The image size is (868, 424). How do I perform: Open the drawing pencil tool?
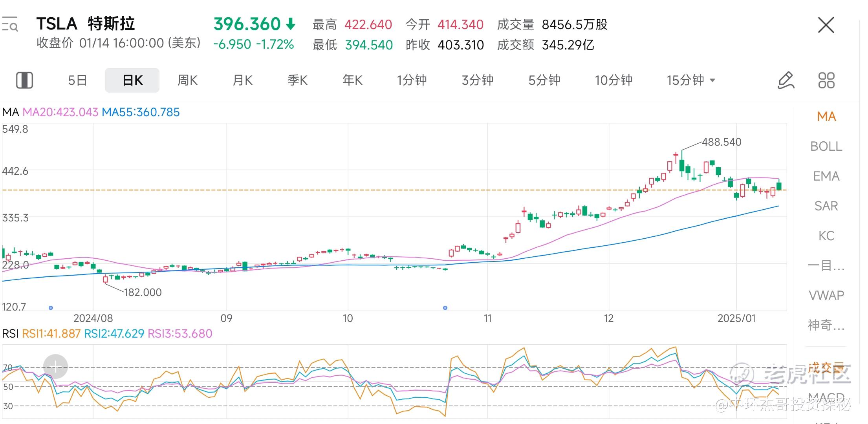coord(786,80)
